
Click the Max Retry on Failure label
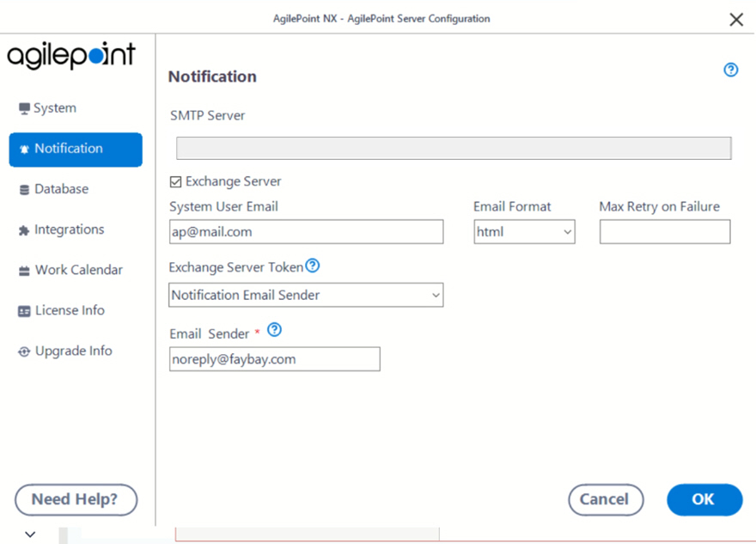(x=659, y=207)
